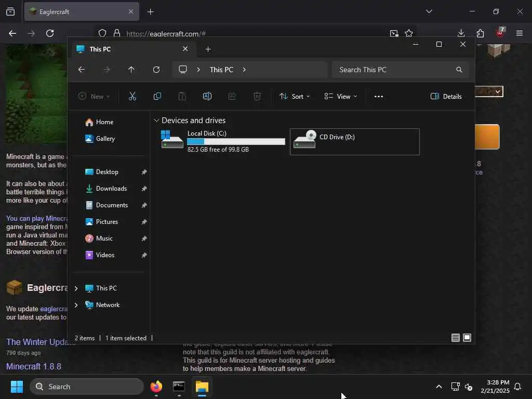
Task: Select CD Drive (D:) item
Action: coord(354,141)
